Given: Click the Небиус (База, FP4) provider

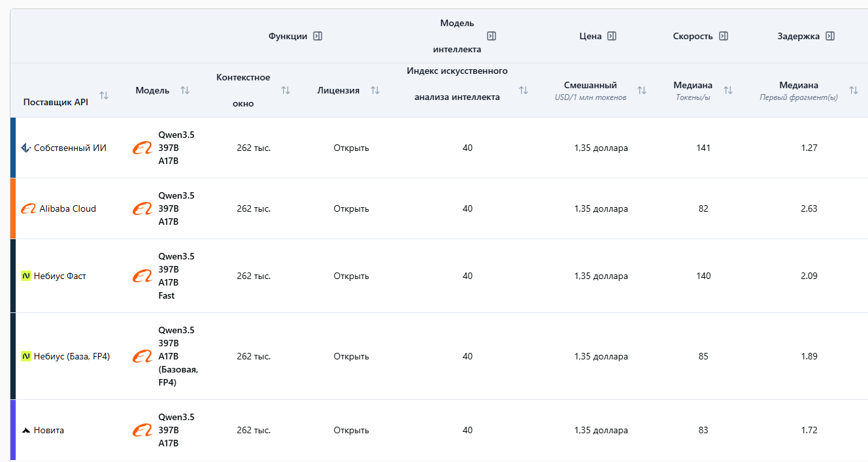Looking at the screenshot, I should (x=71, y=357).
